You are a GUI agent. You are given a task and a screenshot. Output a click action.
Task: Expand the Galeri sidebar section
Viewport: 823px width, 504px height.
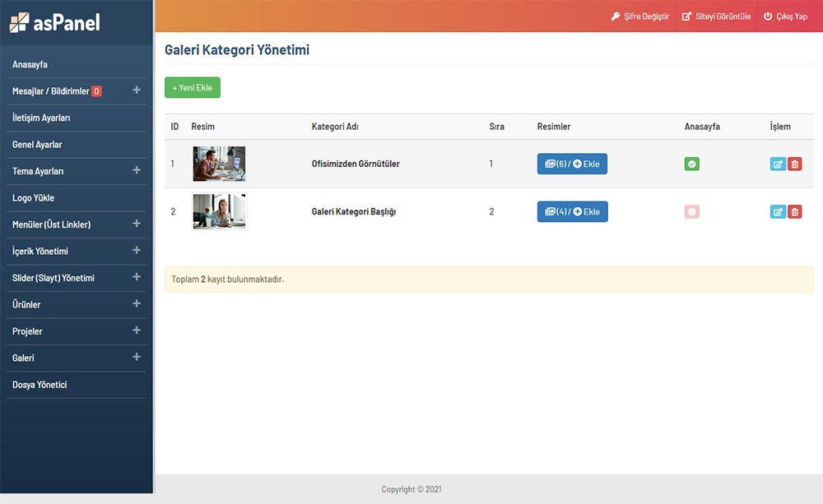(x=137, y=357)
